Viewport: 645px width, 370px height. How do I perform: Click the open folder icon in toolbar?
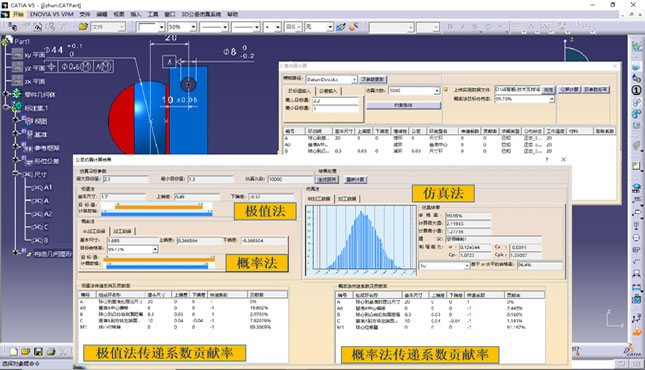coord(84,27)
